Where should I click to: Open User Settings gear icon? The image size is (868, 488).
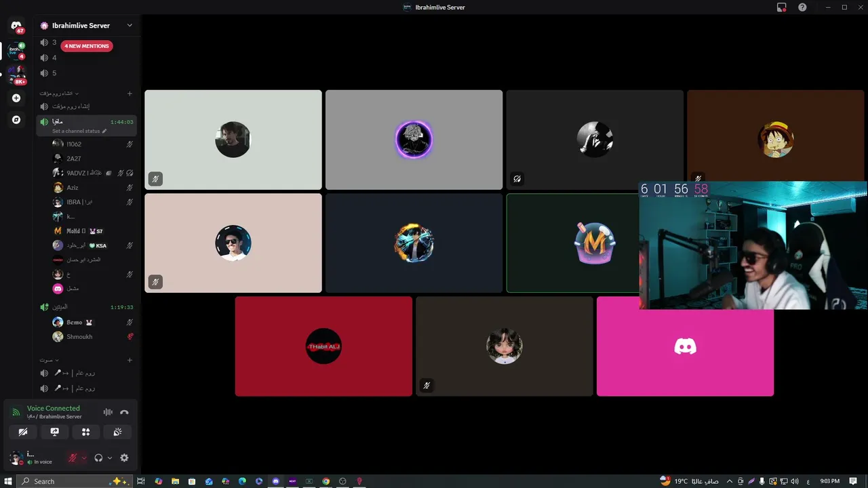pos(124,458)
